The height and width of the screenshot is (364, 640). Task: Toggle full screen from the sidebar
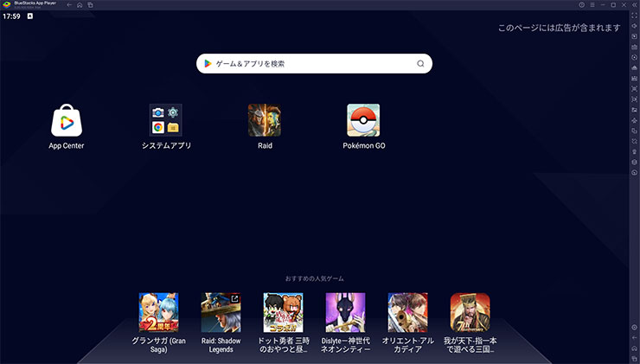pos(634,16)
